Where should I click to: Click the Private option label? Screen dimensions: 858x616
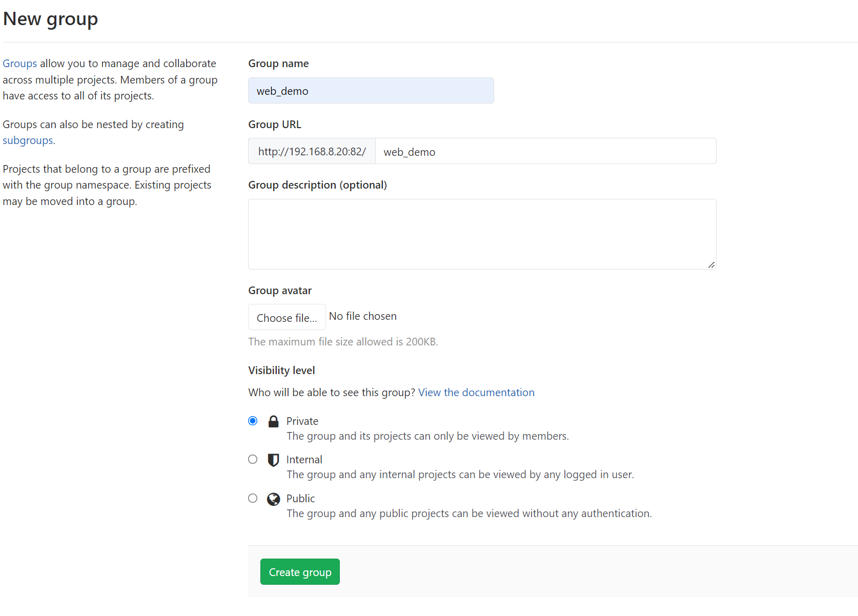click(x=302, y=421)
